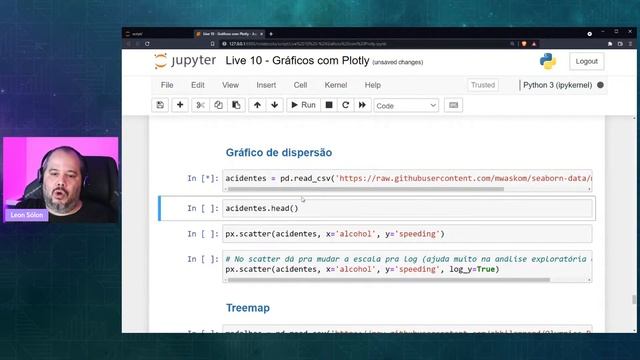Close the Live 10 browser tab

pyautogui.click(x=261, y=34)
